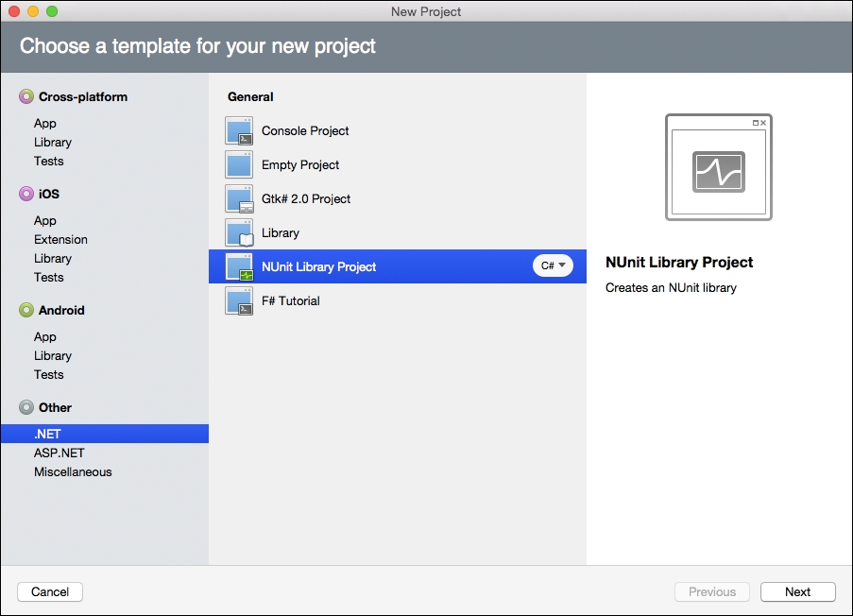Image resolution: width=853 pixels, height=616 pixels.
Task: Click the Cross-platform heading
Action: (83, 97)
